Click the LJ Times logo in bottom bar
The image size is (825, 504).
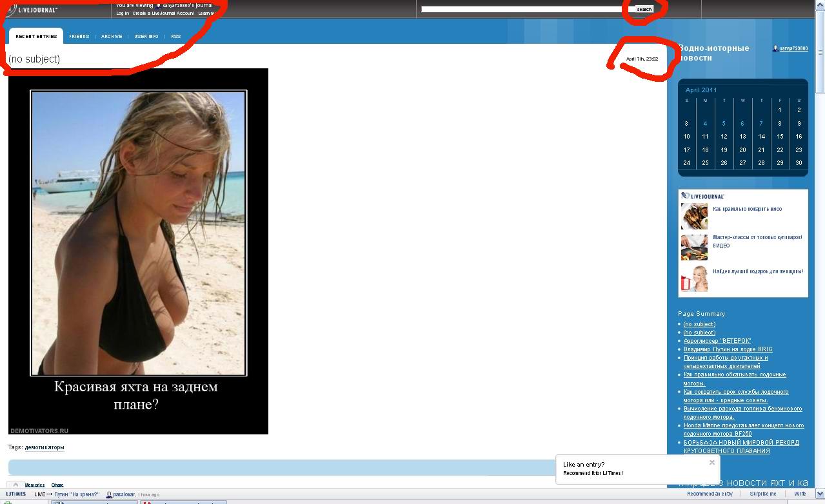[x=16, y=494]
